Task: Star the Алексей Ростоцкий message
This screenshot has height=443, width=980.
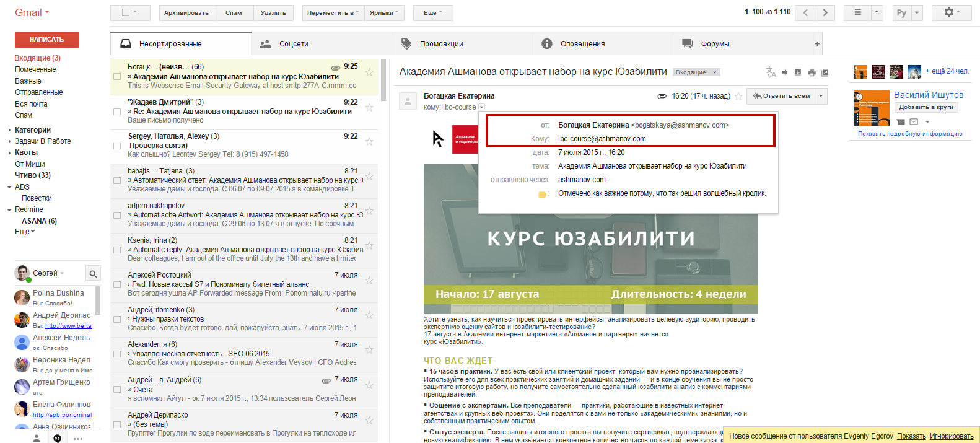Action: point(369,280)
